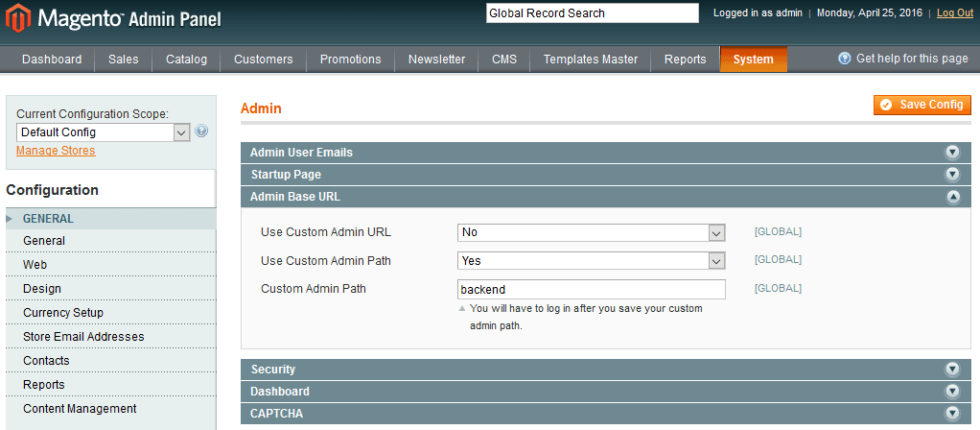The image size is (980, 430).
Task: Open the Reports menu in top navigation
Action: pos(685,60)
